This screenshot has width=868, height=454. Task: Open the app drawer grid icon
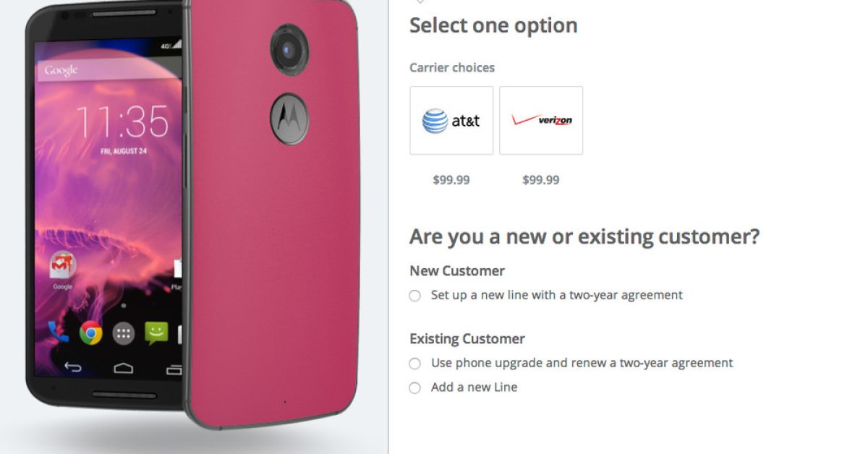(124, 333)
